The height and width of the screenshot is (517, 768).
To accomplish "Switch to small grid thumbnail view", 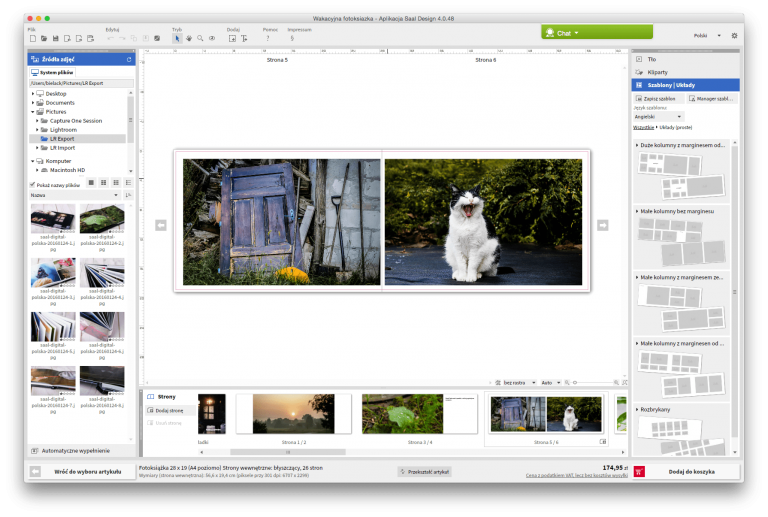I will click(116, 183).
